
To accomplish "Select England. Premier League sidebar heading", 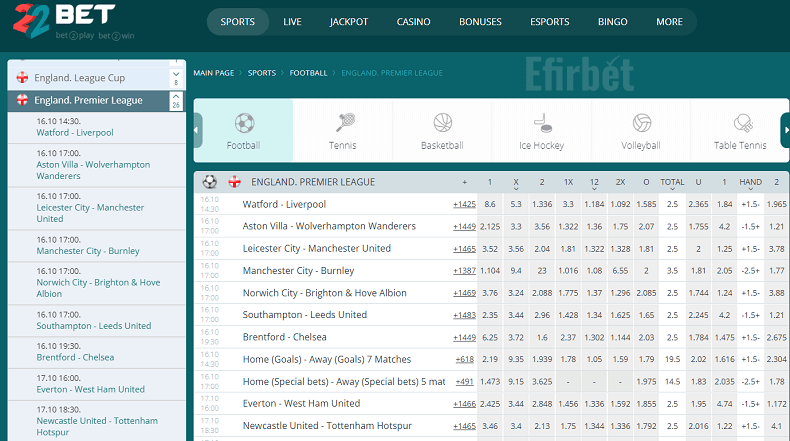I will tap(89, 100).
